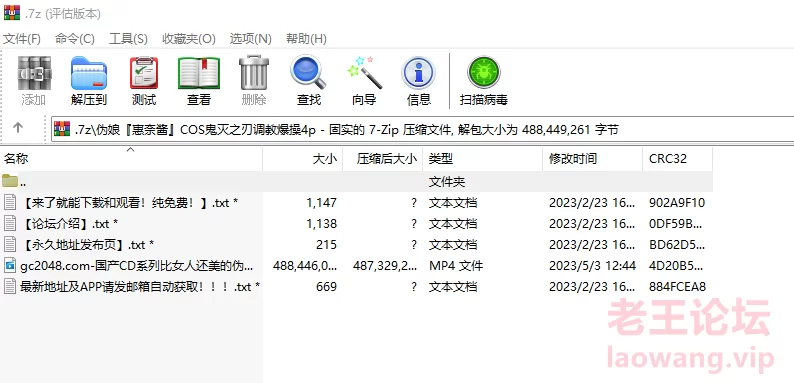Toggle sort arrow above 名称 column

tap(131, 150)
